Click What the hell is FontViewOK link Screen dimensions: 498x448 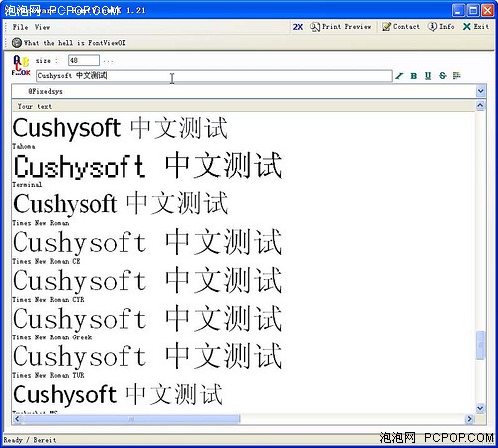click(x=75, y=43)
